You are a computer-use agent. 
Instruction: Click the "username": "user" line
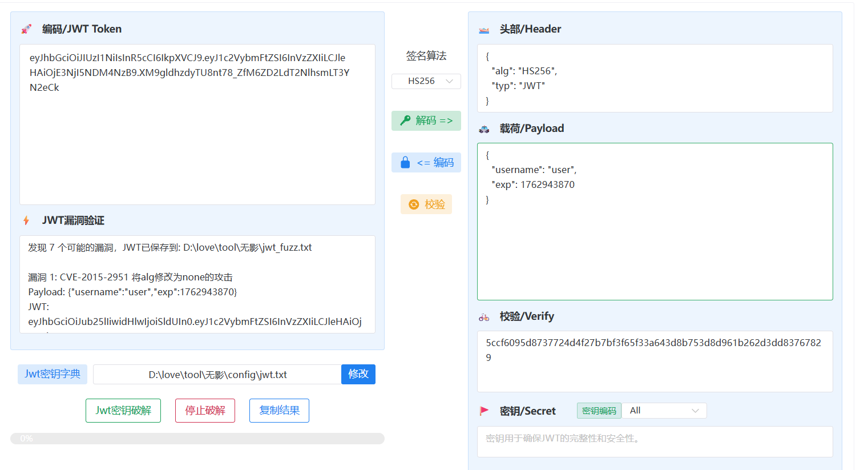tap(534, 170)
